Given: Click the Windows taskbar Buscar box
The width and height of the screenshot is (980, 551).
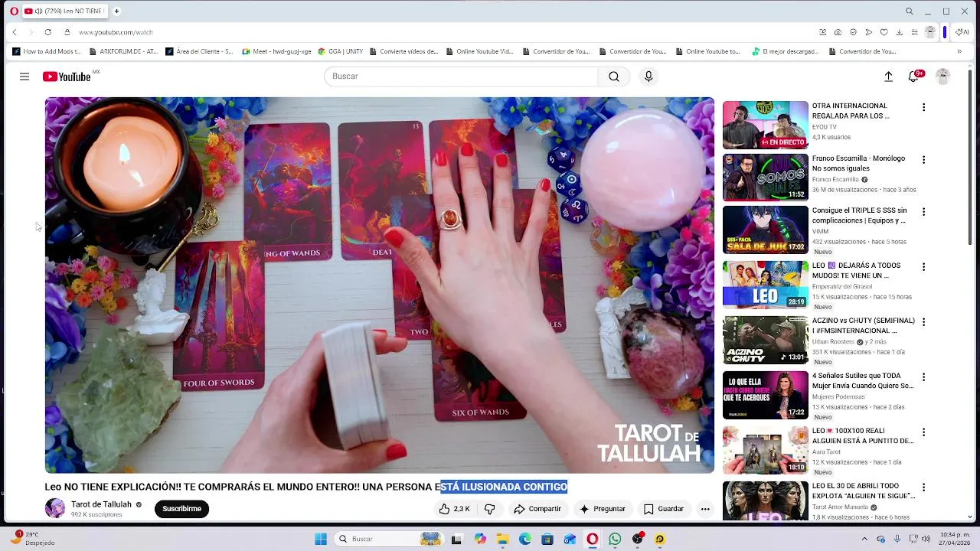Looking at the screenshot, I should coord(389,540).
